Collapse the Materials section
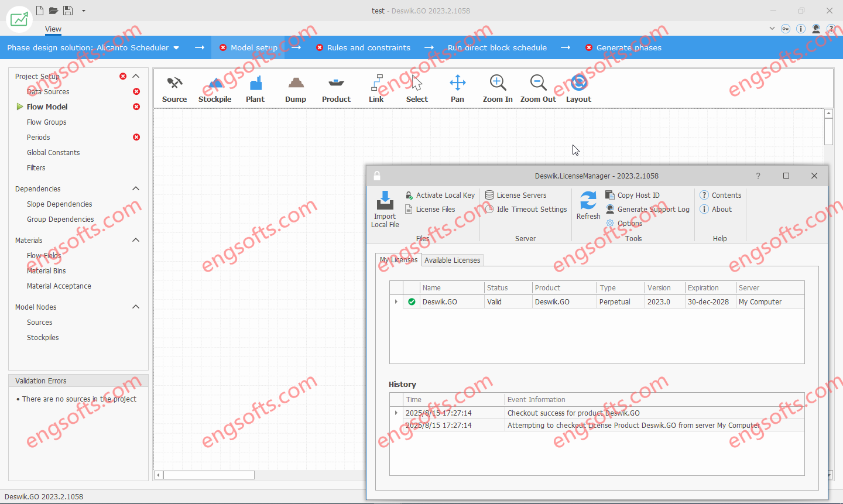This screenshot has width=843, height=504. point(136,240)
